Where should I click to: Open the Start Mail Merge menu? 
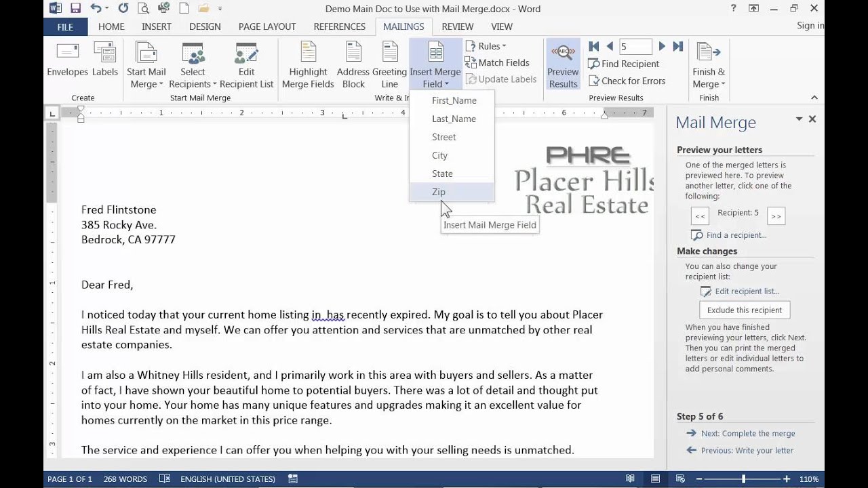point(146,66)
